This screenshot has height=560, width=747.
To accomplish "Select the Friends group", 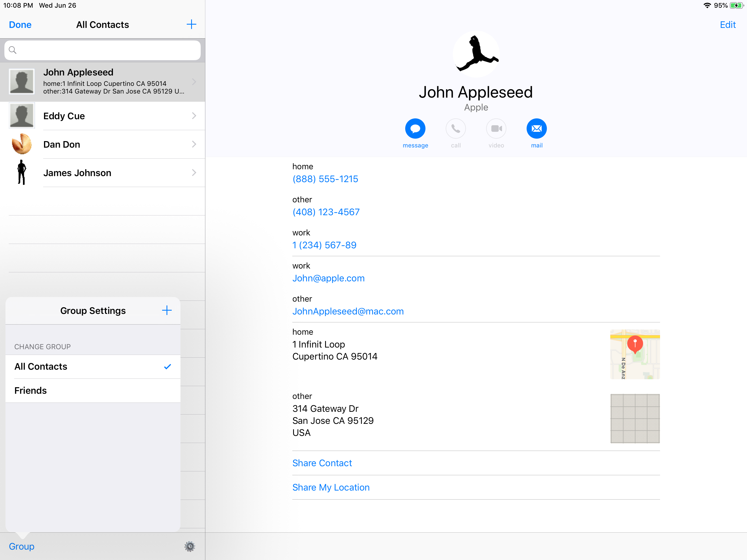I will [93, 390].
